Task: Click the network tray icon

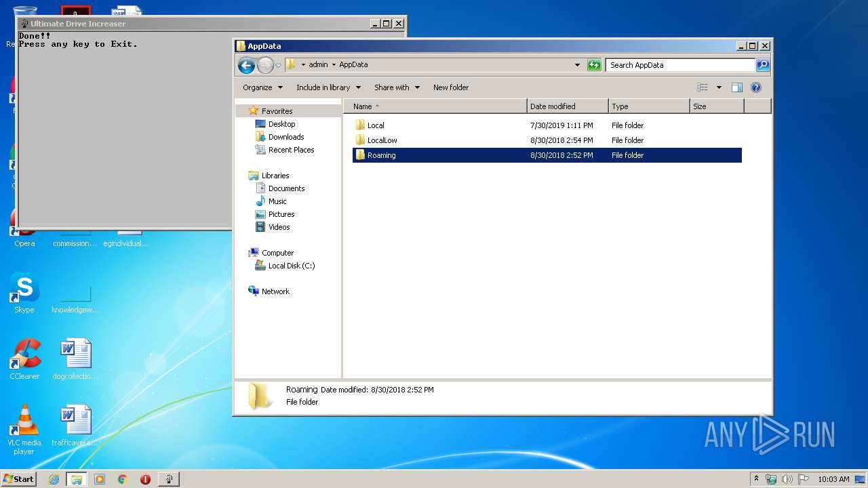Action: (x=771, y=479)
